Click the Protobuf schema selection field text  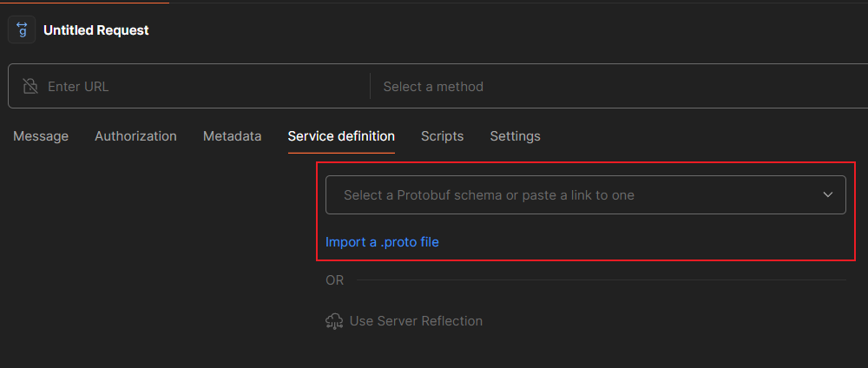tap(489, 195)
